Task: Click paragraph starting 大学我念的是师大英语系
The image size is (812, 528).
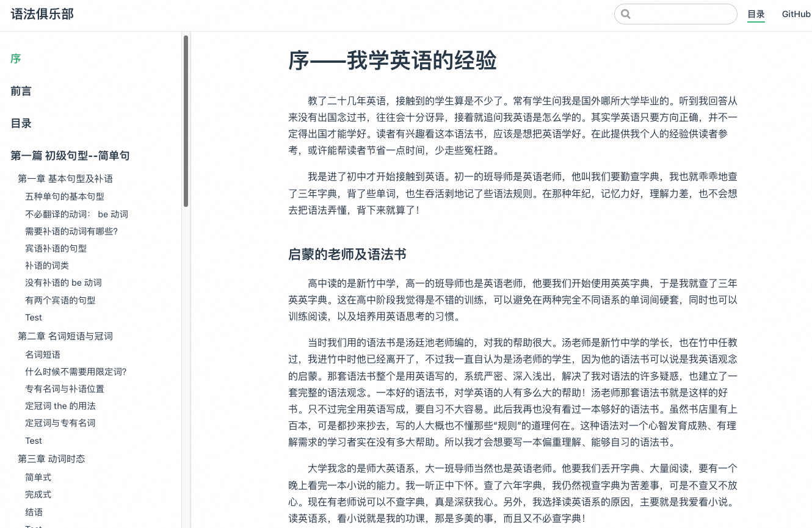Action: [513, 493]
